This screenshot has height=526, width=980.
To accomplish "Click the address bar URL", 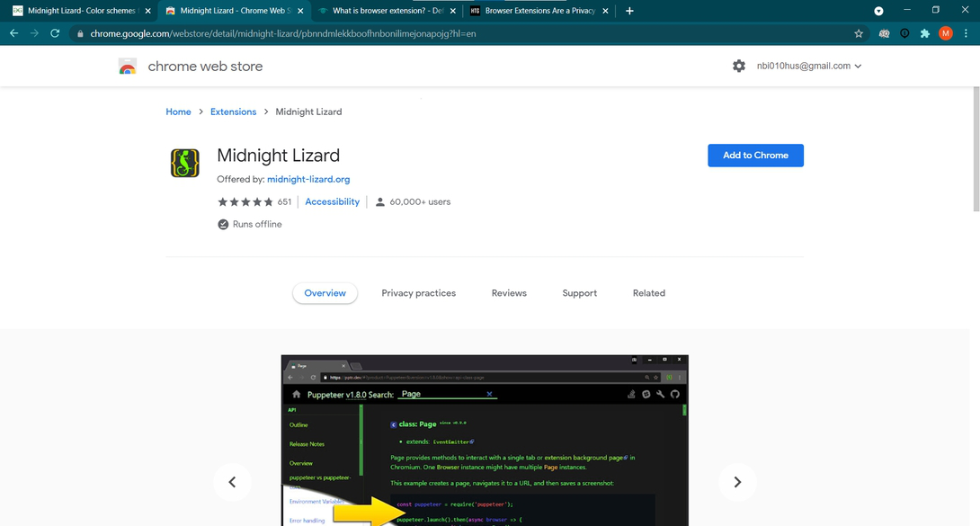I will 283,34.
